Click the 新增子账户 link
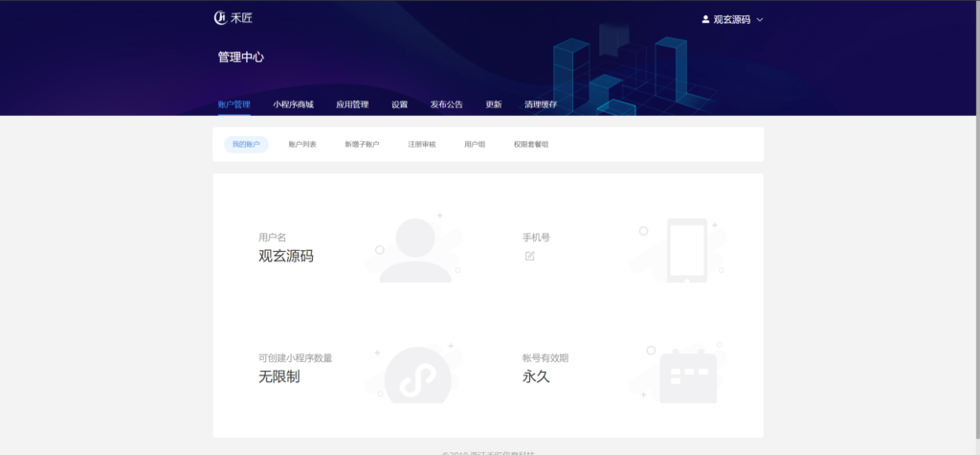This screenshot has height=455, width=980. 362,145
